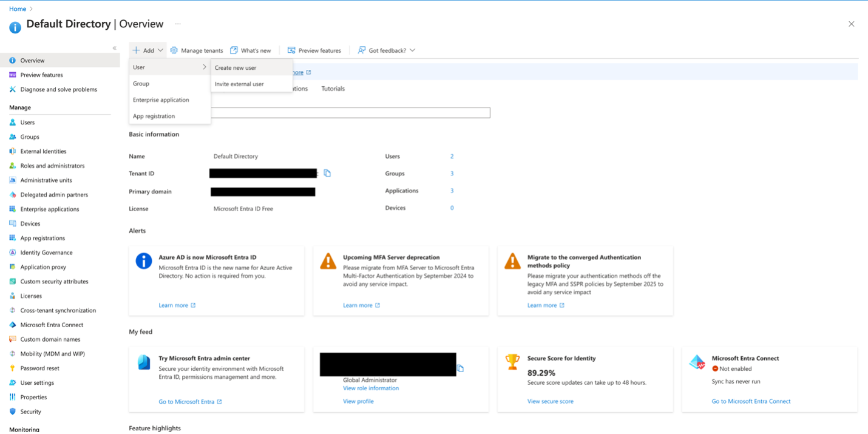Click the Roles and administrators icon
868x434 pixels.
[13, 166]
